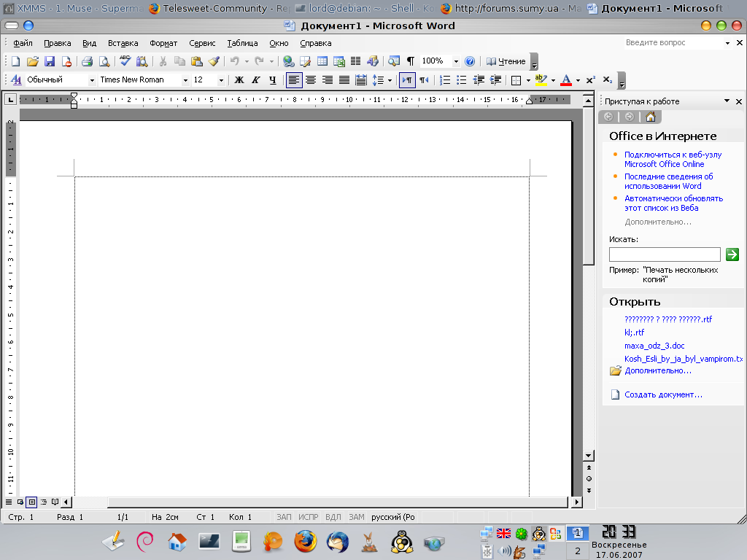747x560 pixels.
Task: Open the Таблица menu
Action: click(x=242, y=43)
